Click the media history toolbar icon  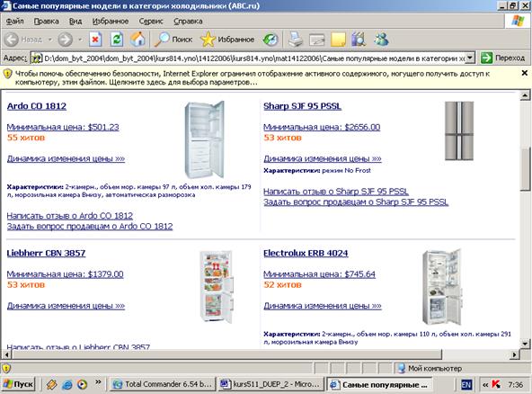[x=270, y=40]
